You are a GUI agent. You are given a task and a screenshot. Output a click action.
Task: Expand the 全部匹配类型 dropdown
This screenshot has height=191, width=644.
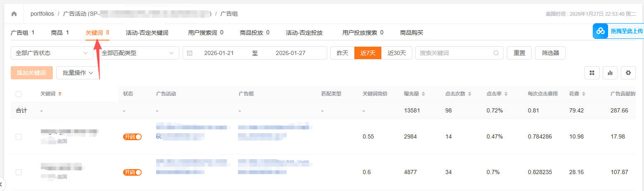pyautogui.click(x=138, y=53)
